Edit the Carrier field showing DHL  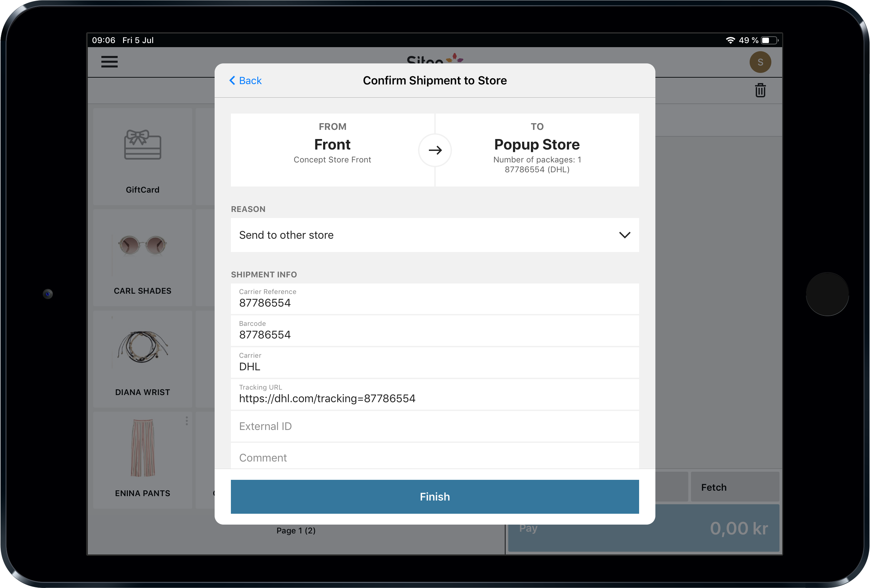click(x=435, y=362)
